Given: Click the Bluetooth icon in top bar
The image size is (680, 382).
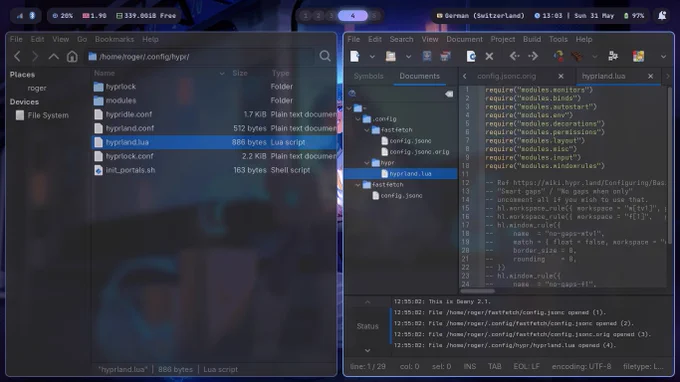Looking at the screenshot, I should (x=32, y=16).
